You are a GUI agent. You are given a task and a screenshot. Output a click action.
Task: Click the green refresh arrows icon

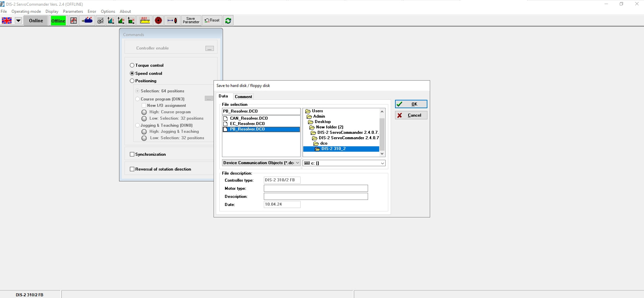pyautogui.click(x=228, y=21)
